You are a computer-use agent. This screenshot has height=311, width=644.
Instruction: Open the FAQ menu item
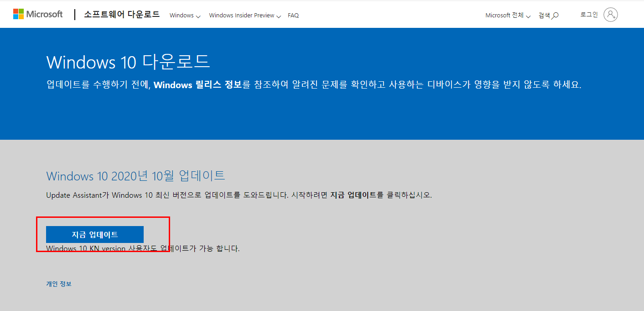pyautogui.click(x=293, y=16)
